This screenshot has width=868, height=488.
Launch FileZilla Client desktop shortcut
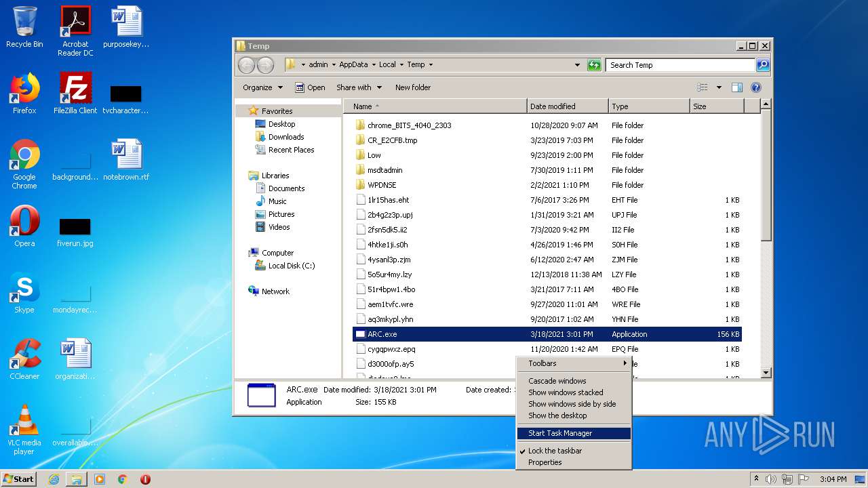point(75,94)
